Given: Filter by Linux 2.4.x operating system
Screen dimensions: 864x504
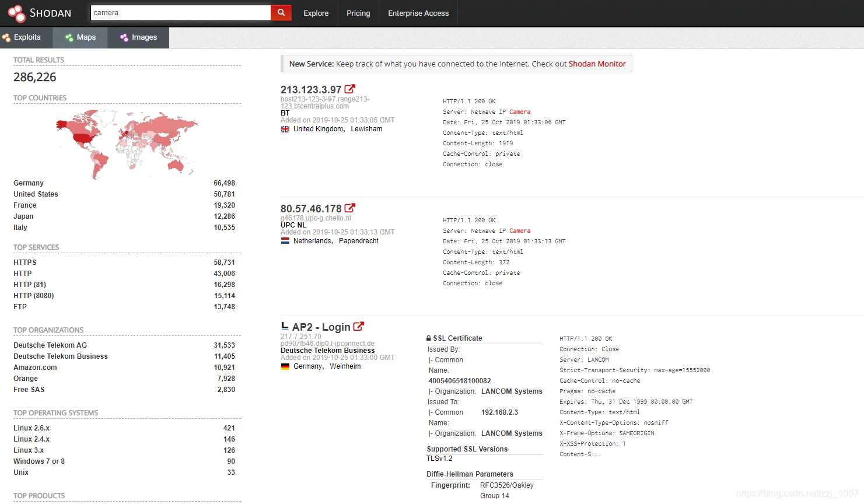Looking at the screenshot, I should click(x=32, y=439).
